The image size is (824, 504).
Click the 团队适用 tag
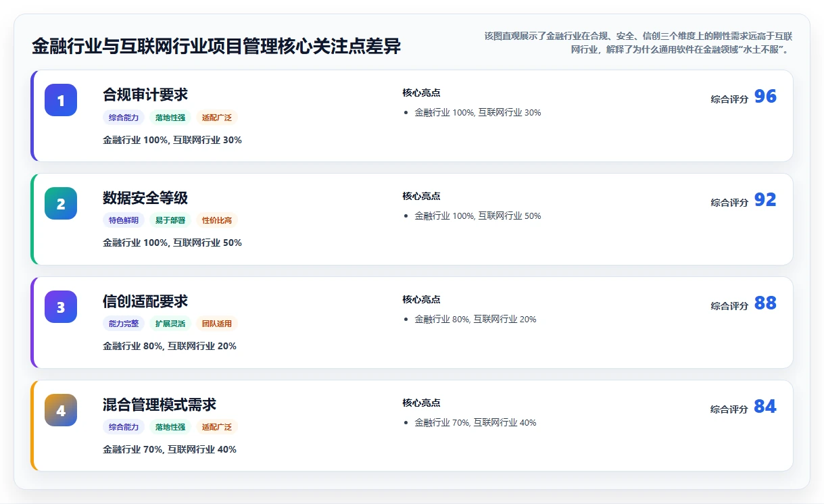pyautogui.click(x=217, y=324)
